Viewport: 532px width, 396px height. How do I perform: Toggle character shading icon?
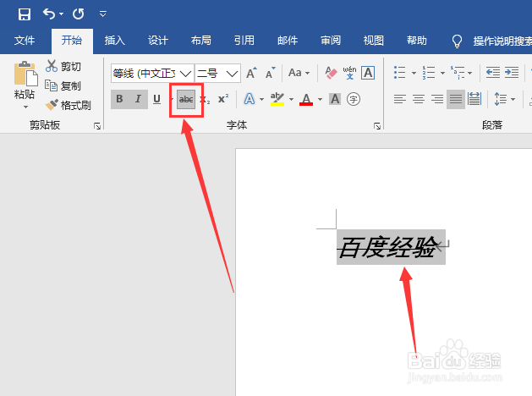[x=335, y=99]
